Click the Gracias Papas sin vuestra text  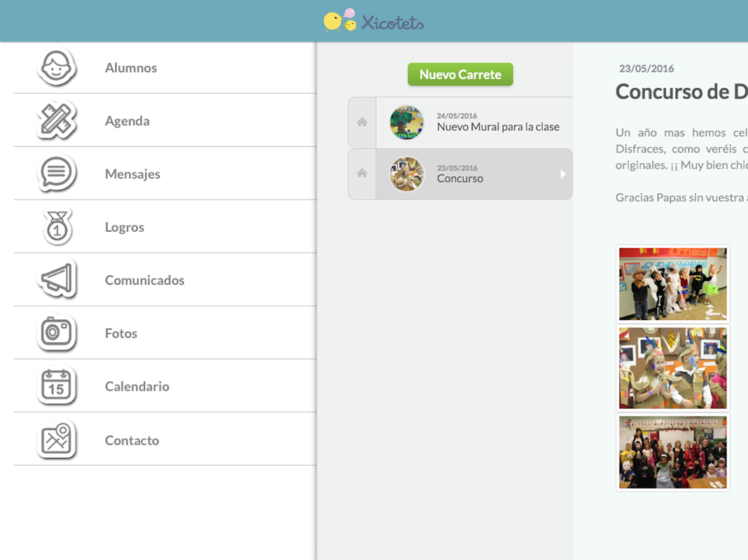[681, 197]
